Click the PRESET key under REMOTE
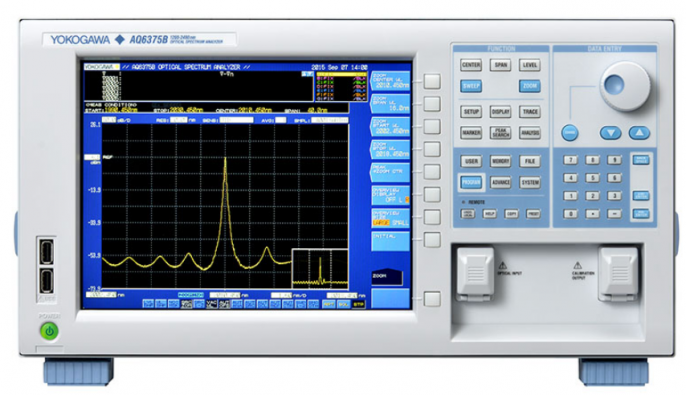Image resolution: width=686 pixels, height=395 pixels. [x=533, y=214]
